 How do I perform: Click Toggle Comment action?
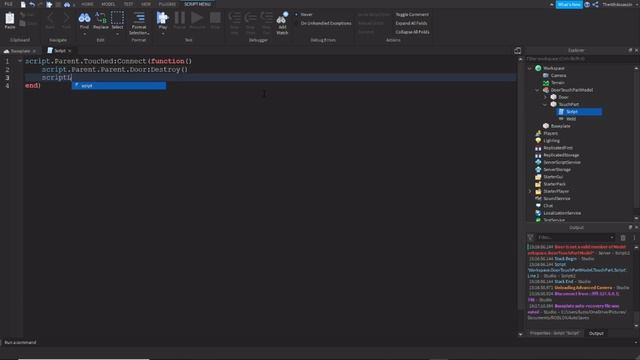pos(412,14)
